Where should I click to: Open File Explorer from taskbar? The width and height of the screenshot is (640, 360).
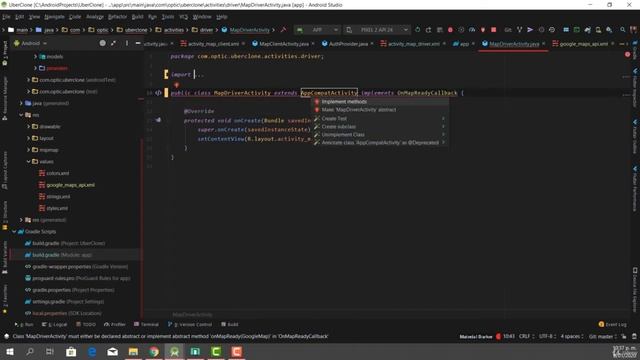coord(133,351)
